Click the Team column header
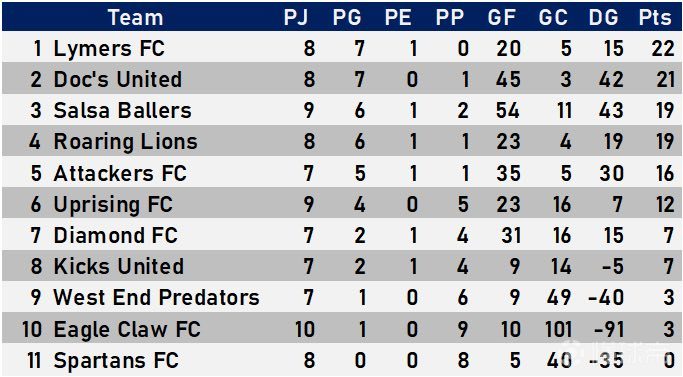 [135, 18]
